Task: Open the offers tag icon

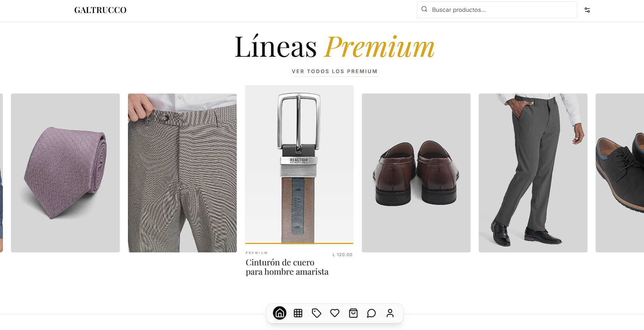Action: 316,313
